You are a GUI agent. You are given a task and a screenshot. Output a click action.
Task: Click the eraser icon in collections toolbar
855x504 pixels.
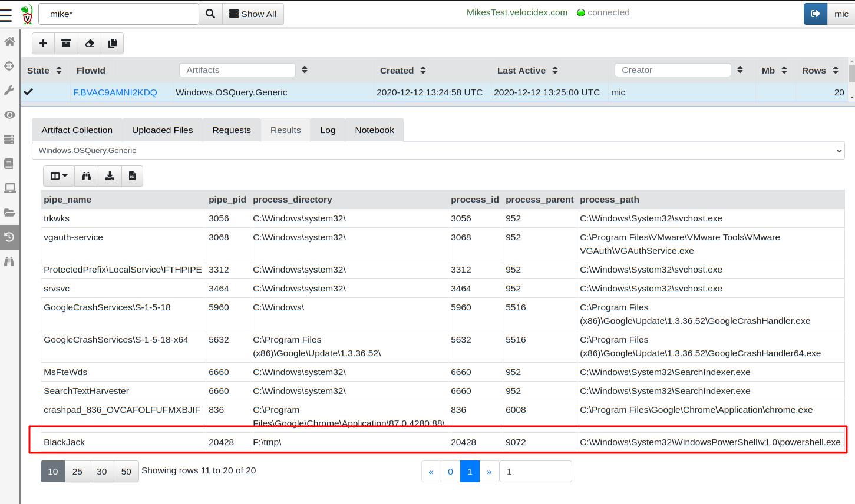click(x=90, y=44)
